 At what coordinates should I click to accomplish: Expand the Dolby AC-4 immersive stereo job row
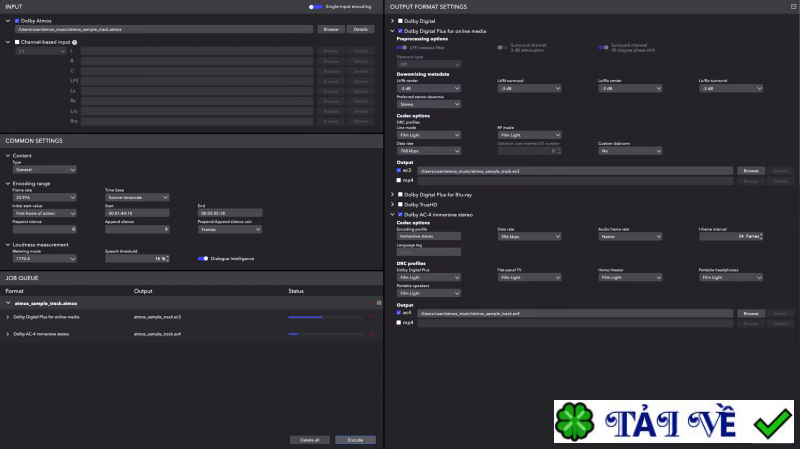click(x=8, y=334)
